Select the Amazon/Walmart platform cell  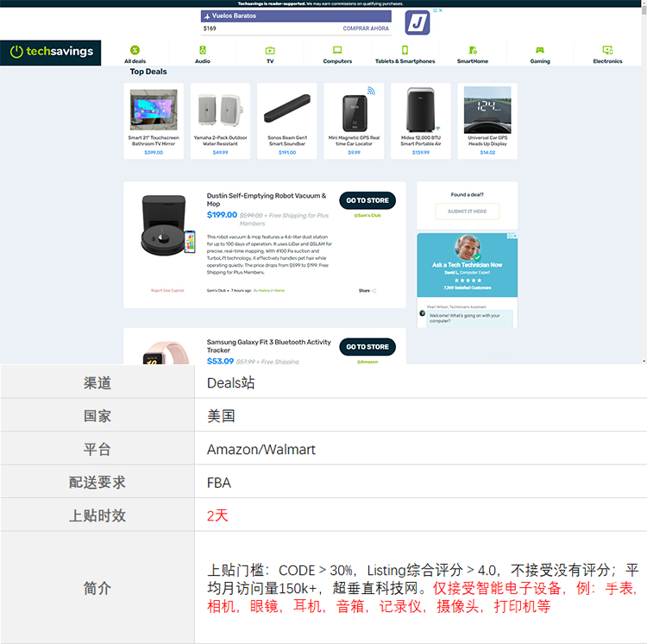point(420,449)
